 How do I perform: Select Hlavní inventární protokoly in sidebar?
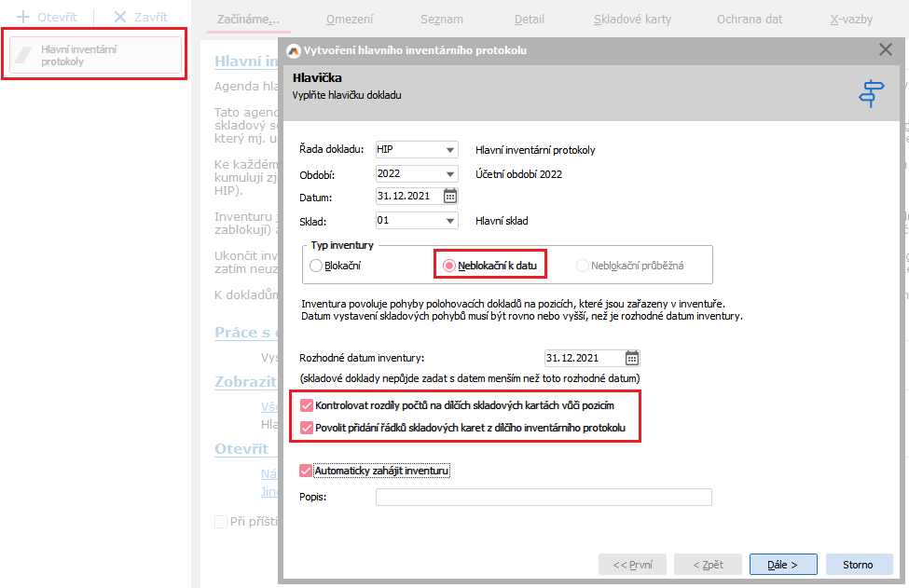pos(95,55)
